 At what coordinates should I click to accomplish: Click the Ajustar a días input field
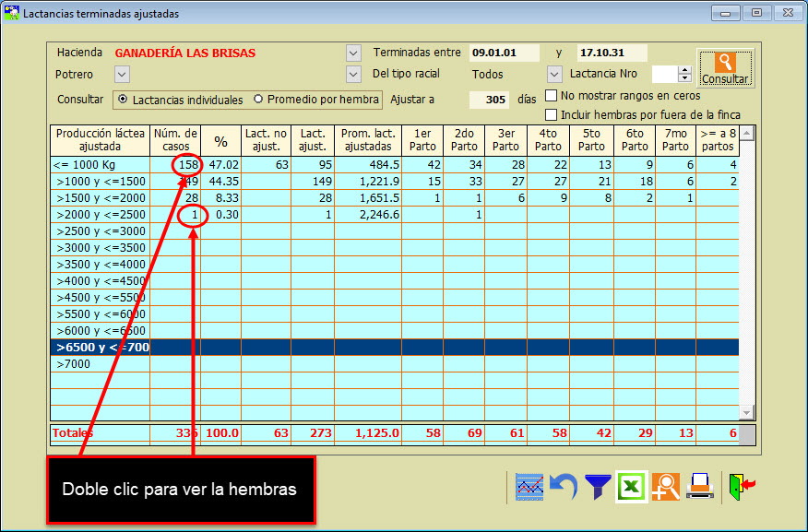pyautogui.click(x=490, y=100)
